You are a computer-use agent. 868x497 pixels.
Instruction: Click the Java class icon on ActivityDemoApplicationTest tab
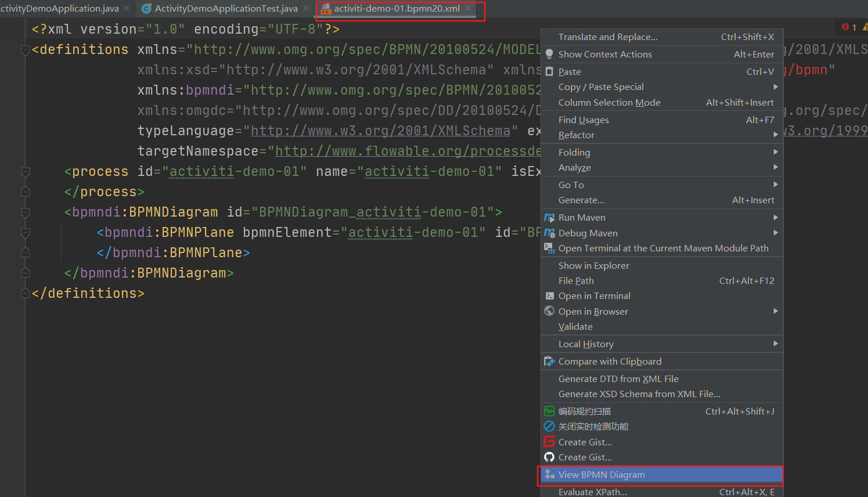146,8
